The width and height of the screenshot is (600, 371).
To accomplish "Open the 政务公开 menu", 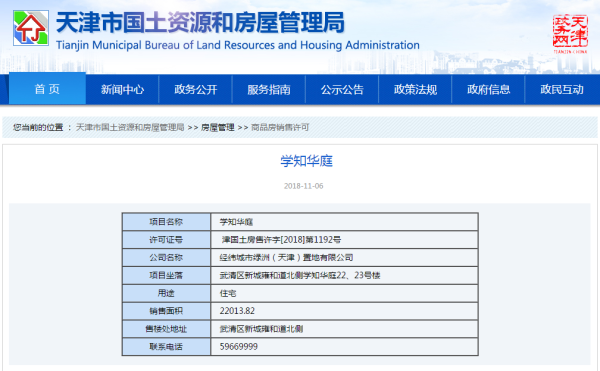I will click(x=196, y=89).
